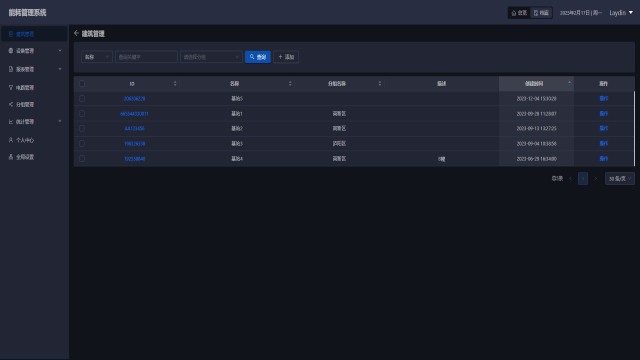
Task: Check the box for the 基地5 row
Action: (82, 98)
